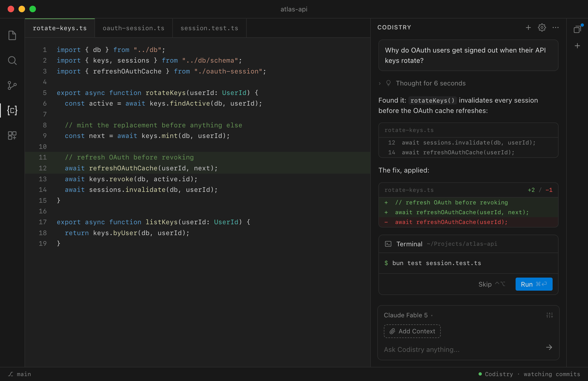Click the main branch icon in status bar
The width and height of the screenshot is (588, 381).
(11, 374)
